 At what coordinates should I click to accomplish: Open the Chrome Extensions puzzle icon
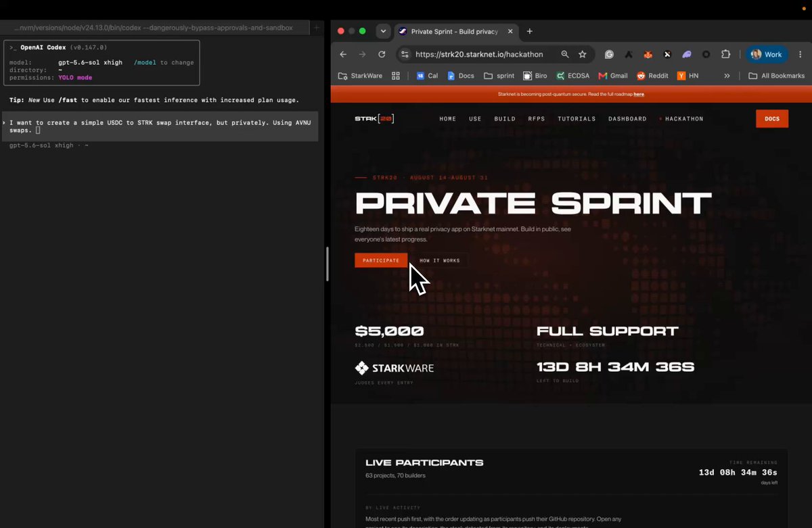click(x=725, y=54)
